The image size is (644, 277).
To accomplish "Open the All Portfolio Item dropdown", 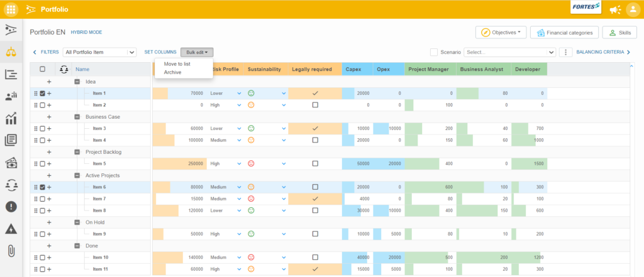I will click(x=99, y=52).
